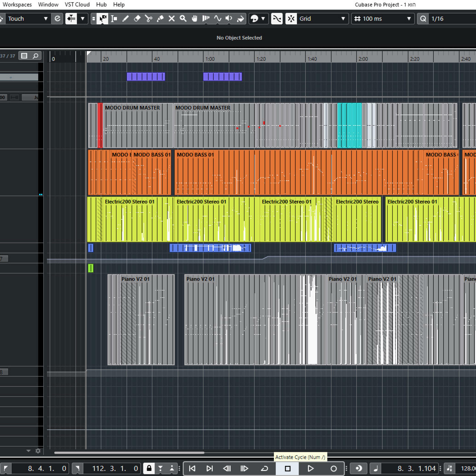Viewport: 476px width, 476px height.
Task: Select the Range Selection tool
Action: point(114,18)
